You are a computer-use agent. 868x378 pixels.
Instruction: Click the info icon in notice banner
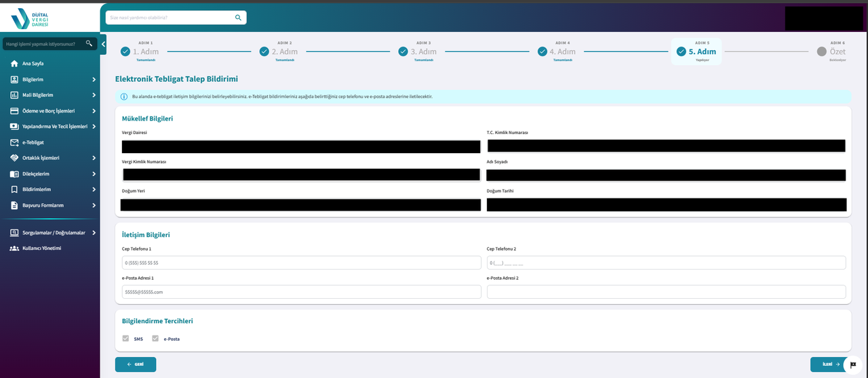point(124,97)
